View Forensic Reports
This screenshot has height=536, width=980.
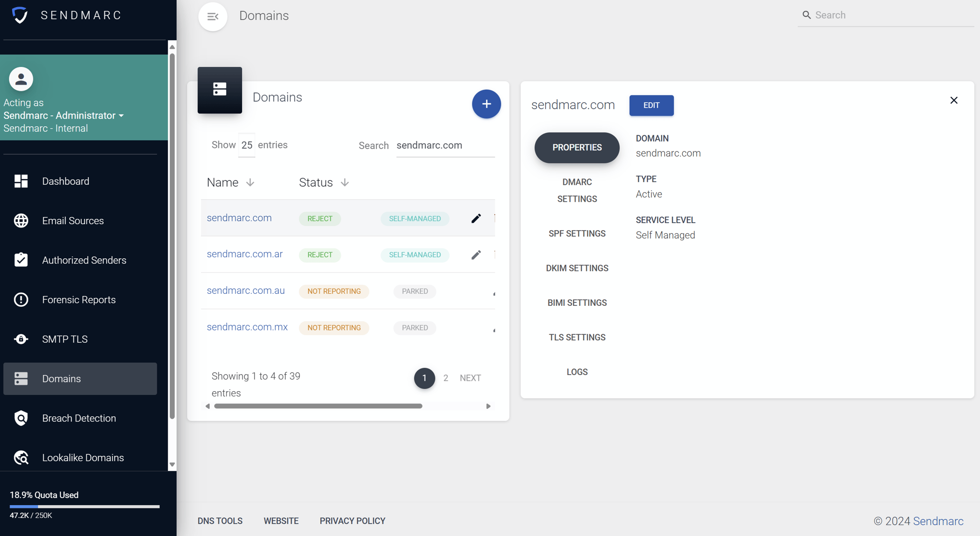click(x=78, y=299)
